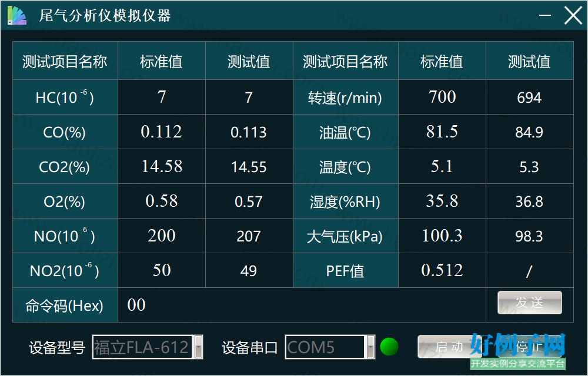Click the 油温(℃) label
This screenshot has width=588, height=376.
(x=345, y=132)
